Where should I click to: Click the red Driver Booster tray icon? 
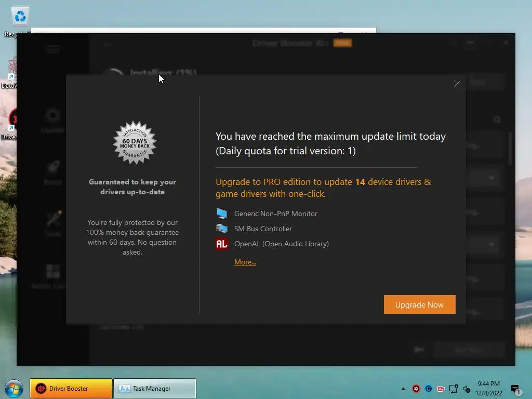click(416, 389)
